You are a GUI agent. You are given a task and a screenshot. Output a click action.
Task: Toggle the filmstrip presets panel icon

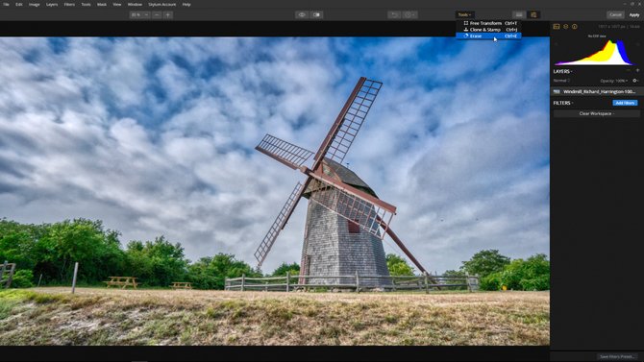pos(519,14)
